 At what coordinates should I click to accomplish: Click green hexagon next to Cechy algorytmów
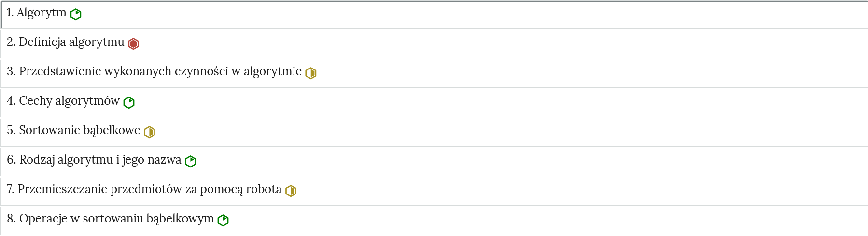point(129,103)
